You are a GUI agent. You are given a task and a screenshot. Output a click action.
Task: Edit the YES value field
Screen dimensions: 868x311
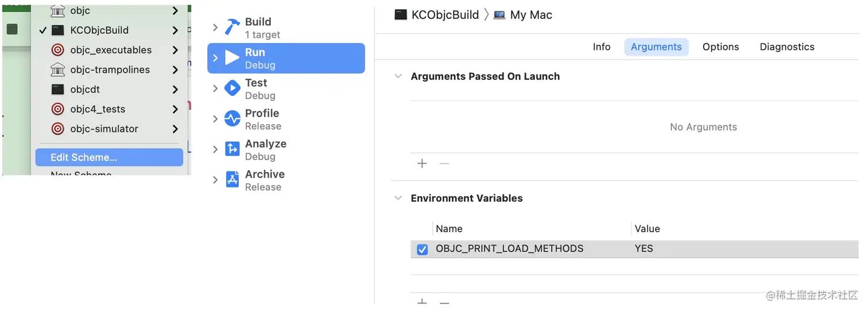point(644,249)
